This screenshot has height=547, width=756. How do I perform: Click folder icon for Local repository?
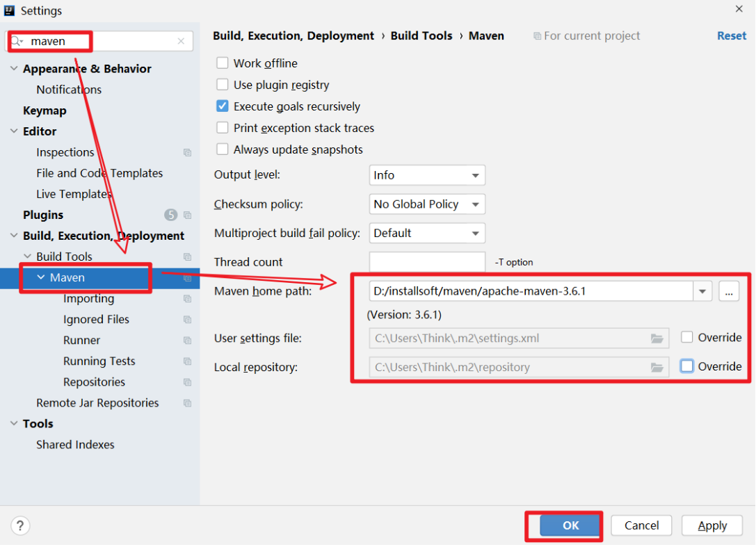657,367
